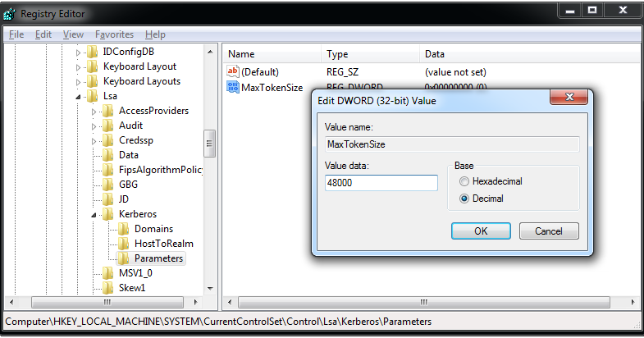Click the tree pane horizontal scrollbar thumb
644x338 pixels.
[x=107, y=302]
